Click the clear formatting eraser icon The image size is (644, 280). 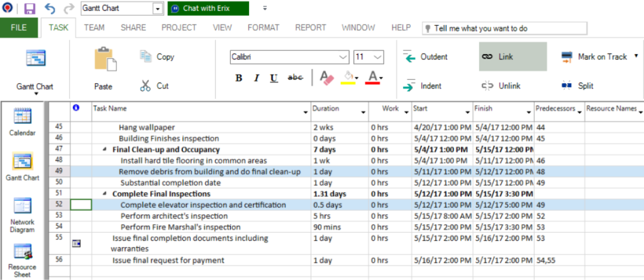coord(327,77)
